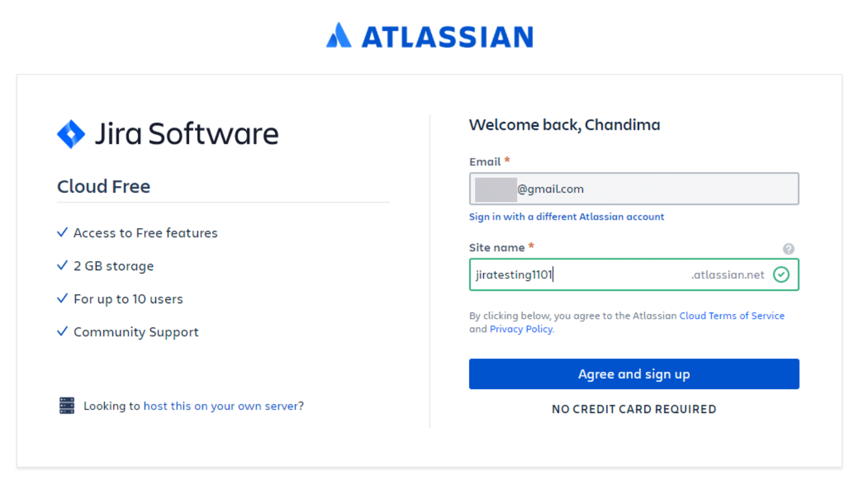Click the Jira Software diamond icon

coord(71,134)
